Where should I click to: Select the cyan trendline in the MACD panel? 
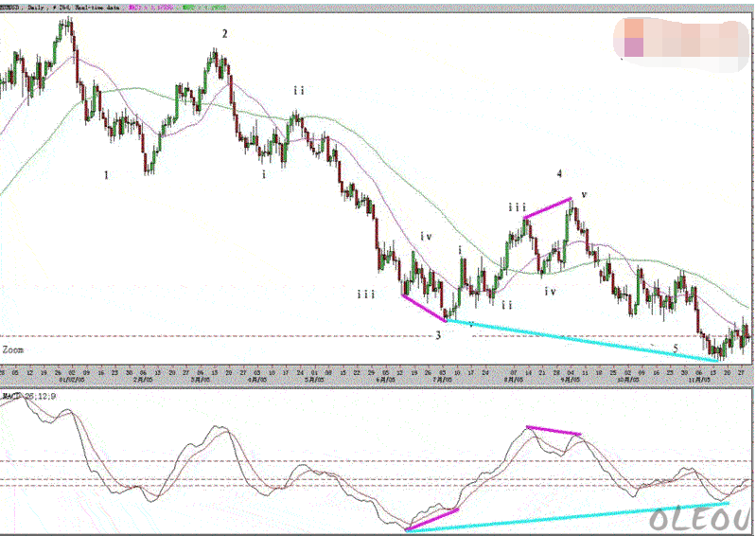point(568,517)
